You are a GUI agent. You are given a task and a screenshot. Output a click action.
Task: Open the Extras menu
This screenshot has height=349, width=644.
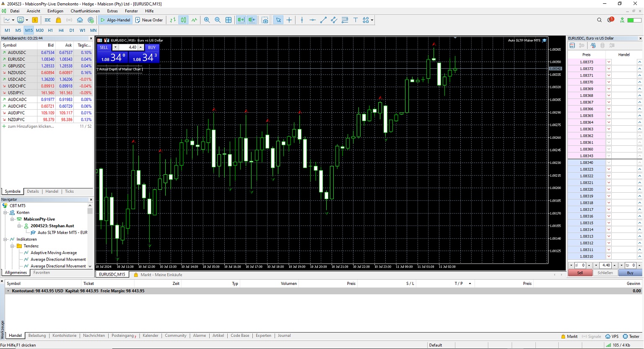pyautogui.click(x=112, y=11)
